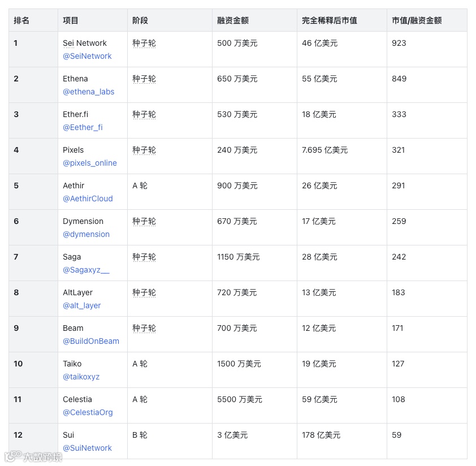Select the Celestia 5500 万美元 cell
476x466 pixels.
tap(240, 399)
